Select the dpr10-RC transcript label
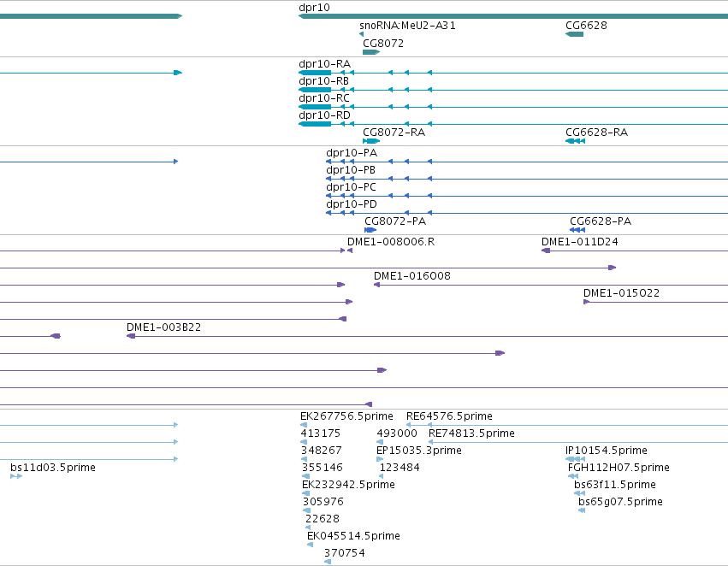This screenshot has width=728, height=566. tap(324, 98)
